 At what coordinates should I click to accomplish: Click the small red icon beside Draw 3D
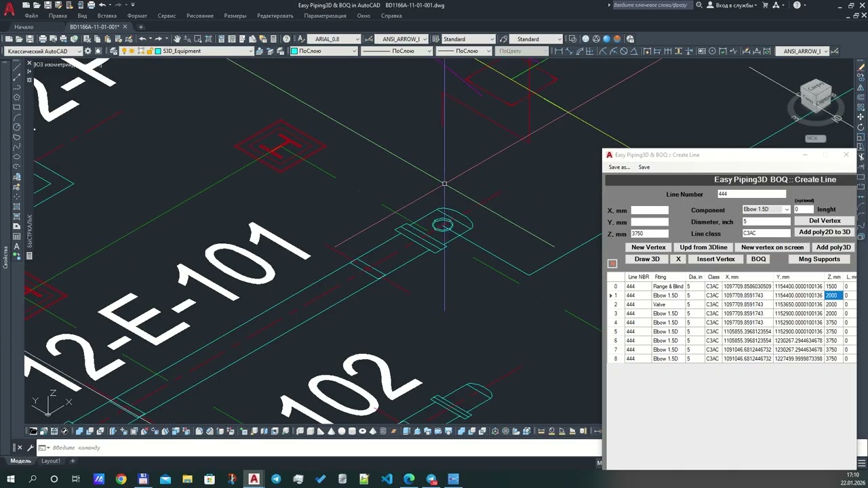tap(612, 263)
